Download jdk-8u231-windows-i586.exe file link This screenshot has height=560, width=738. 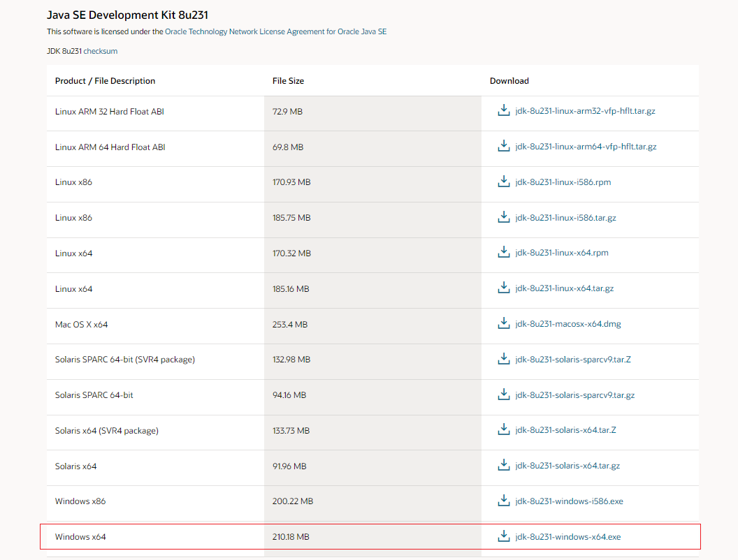click(x=569, y=501)
